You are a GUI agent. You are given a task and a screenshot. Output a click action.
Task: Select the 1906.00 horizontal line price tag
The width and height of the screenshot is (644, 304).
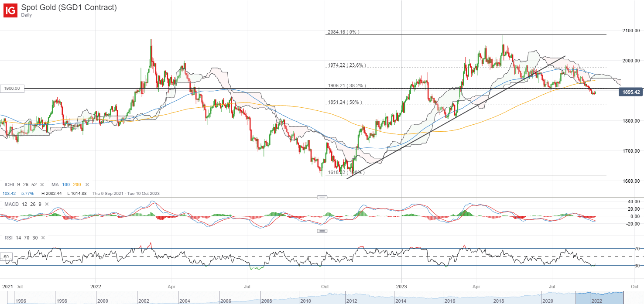pyautogui.click(x=12, y=89)
